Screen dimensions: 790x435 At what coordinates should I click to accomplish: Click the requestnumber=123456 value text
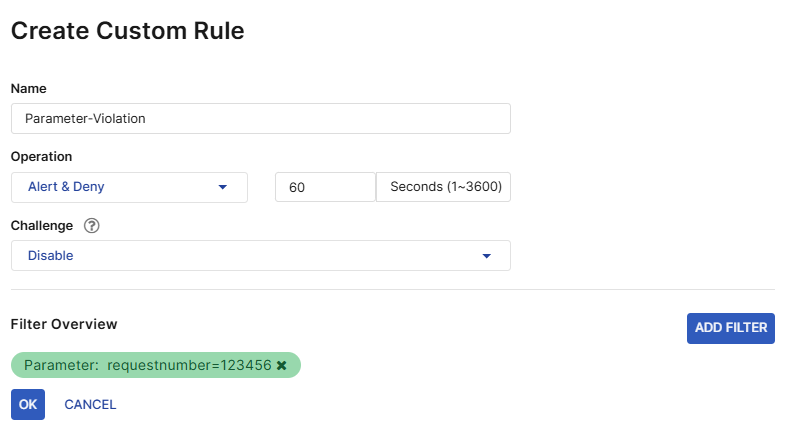[189, 366]
